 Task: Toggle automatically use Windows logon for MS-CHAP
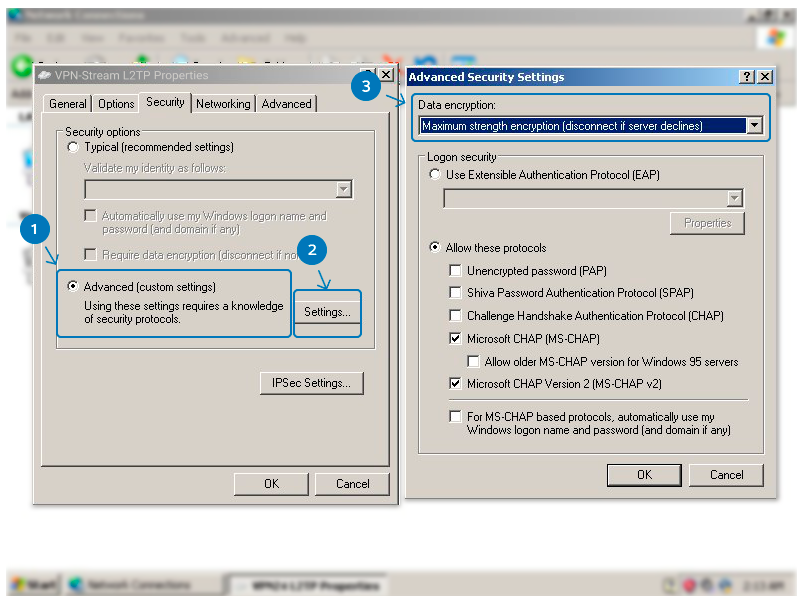click(455, 416)
